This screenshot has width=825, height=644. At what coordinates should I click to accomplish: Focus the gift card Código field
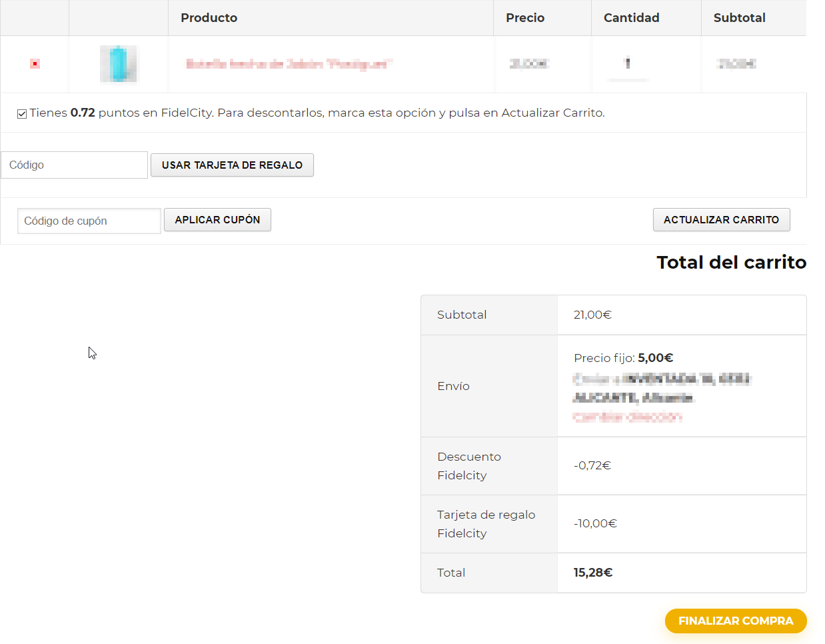pos(74,165)
